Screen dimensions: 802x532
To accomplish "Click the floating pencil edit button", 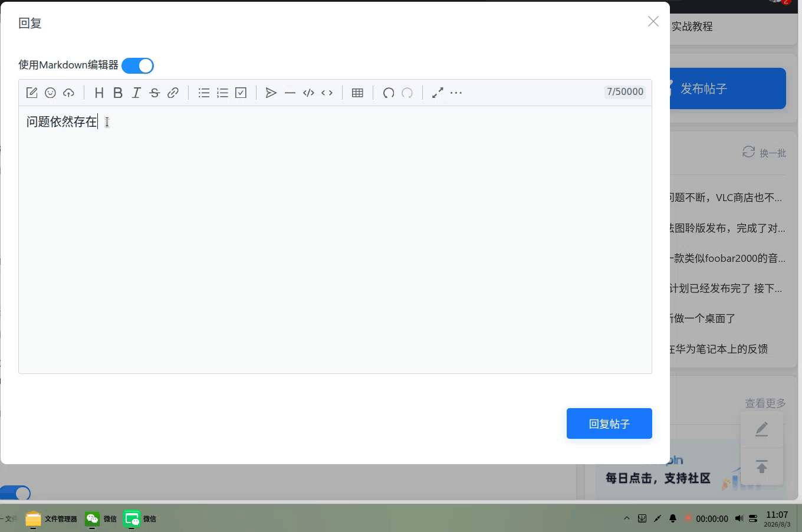I will [x=762, y=429].
